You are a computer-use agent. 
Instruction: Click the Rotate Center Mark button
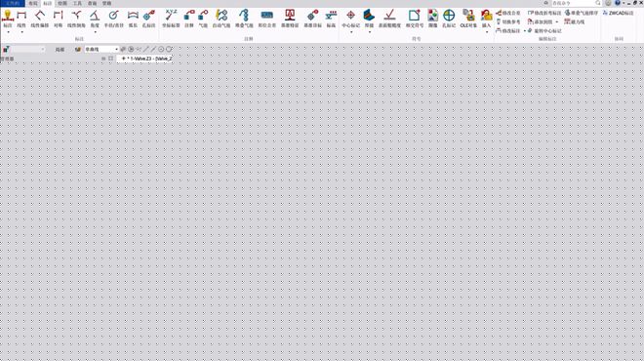544,31
